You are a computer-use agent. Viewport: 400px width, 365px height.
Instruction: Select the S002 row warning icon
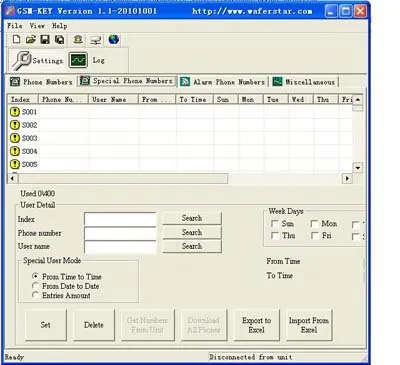[x=15, y=125]
